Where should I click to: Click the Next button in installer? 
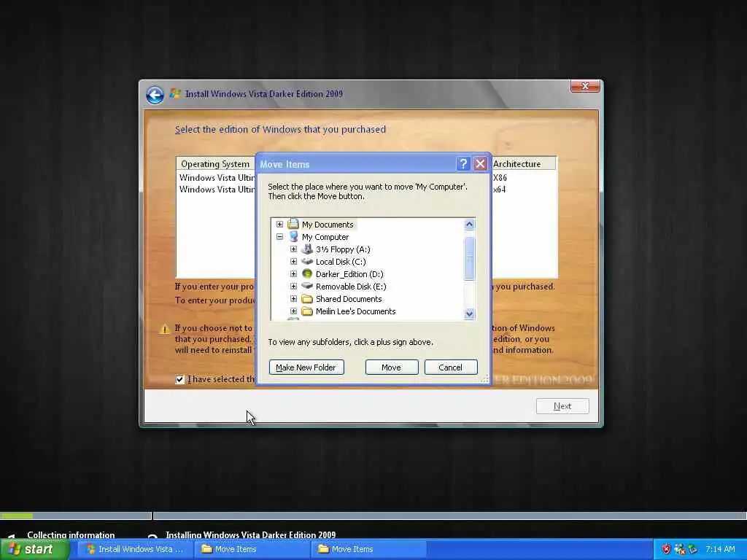(x=562, y=406)
